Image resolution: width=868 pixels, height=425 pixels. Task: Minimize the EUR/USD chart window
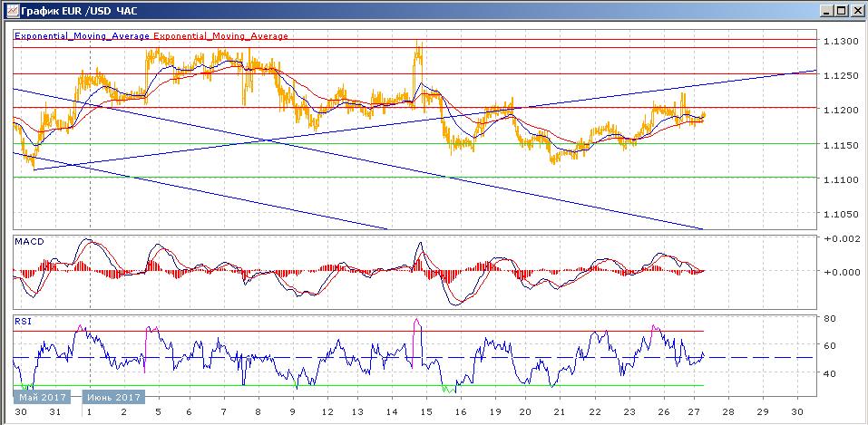pyautogui.click(x=826, y=10)
